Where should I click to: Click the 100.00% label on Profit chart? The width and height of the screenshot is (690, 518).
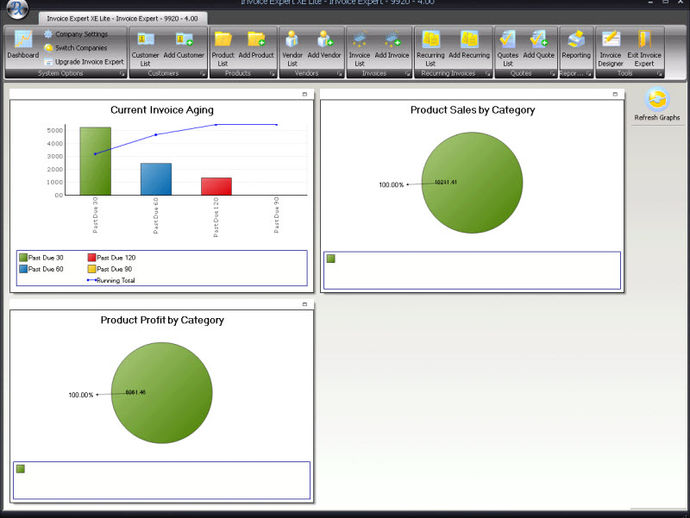[x=81, y=395]
